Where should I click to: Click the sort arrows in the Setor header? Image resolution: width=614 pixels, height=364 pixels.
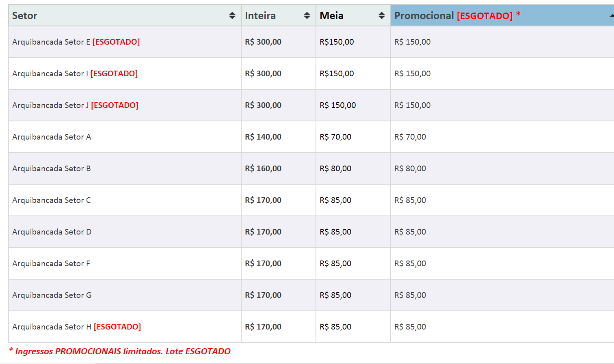tap(232, 15)
